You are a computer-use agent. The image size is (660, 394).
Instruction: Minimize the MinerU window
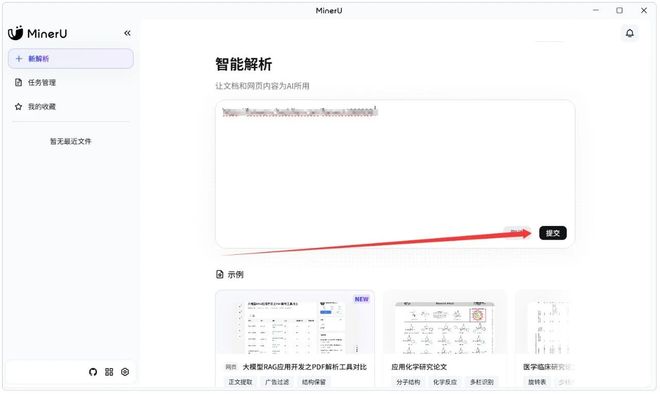(x=596, y=10)
